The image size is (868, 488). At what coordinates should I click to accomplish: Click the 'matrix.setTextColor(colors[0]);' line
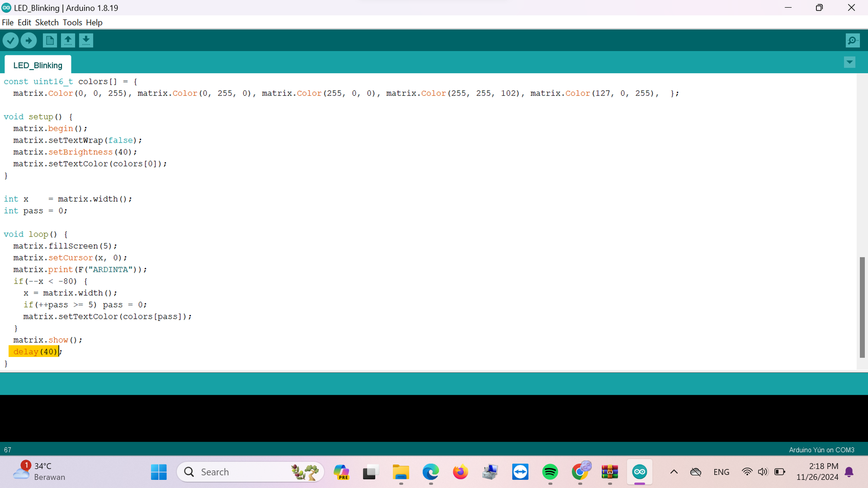[x=90, y=164]
